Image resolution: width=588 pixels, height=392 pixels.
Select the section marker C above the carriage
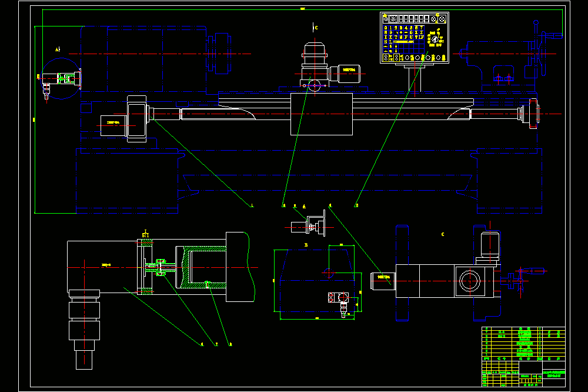pos(315,28)
